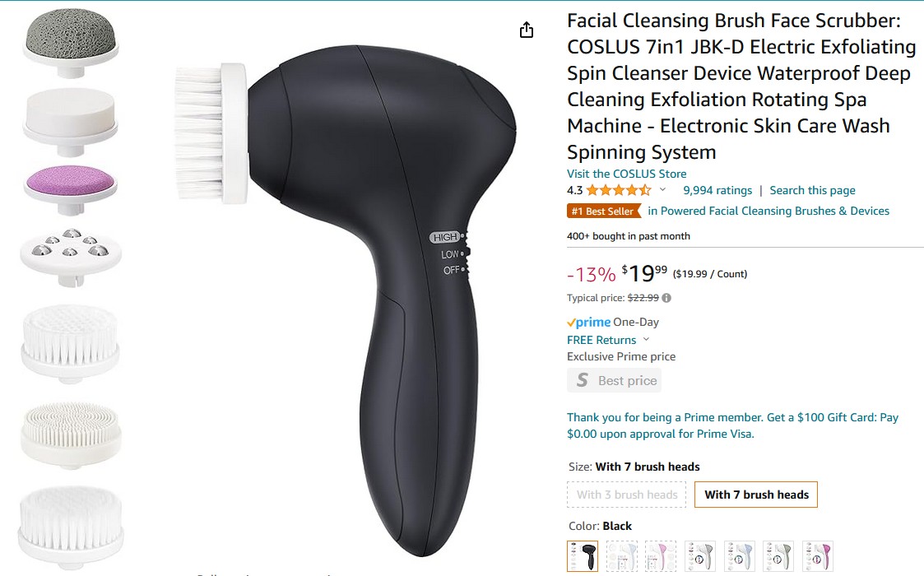This screenshot has height=576, width=924.
Task: Select the purple exfoliating head thumbnail
Action: 71,188
